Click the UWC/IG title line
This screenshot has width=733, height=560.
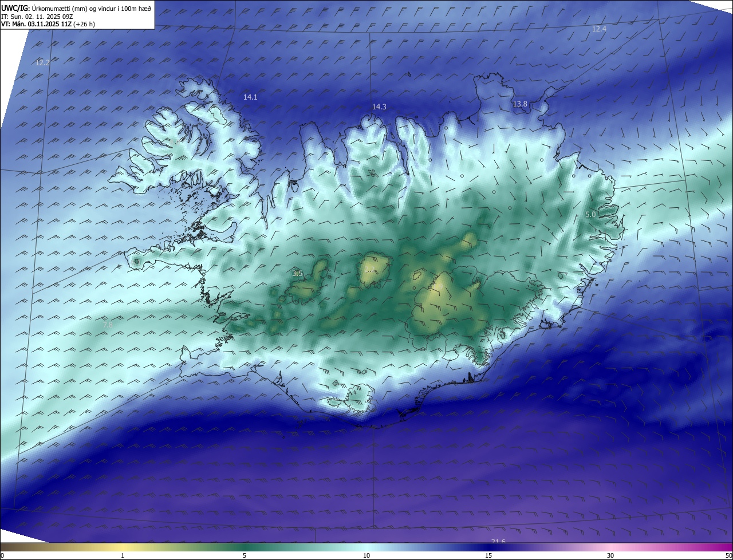pyautogui.click(x=76, y=8)
